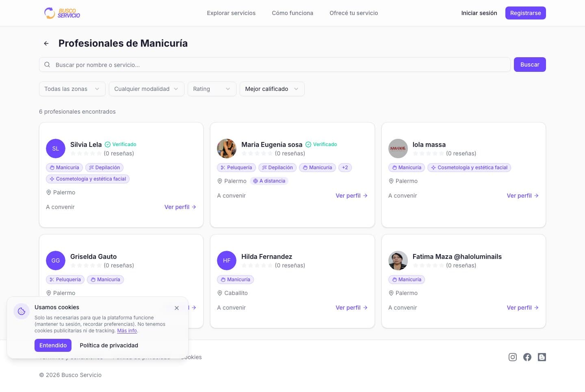This screenshot has width=585, height=392.
Task: Click the cookie icon in the banner
Action: tap(22, 311)
